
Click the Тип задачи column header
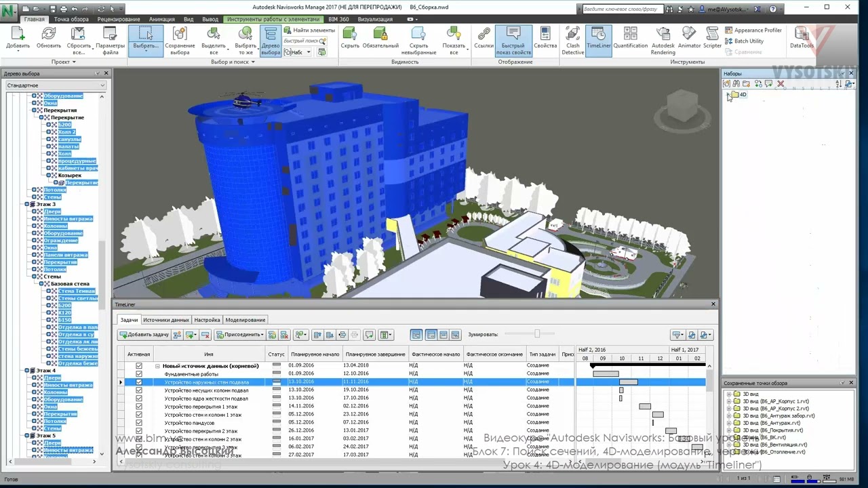[542, 354]
